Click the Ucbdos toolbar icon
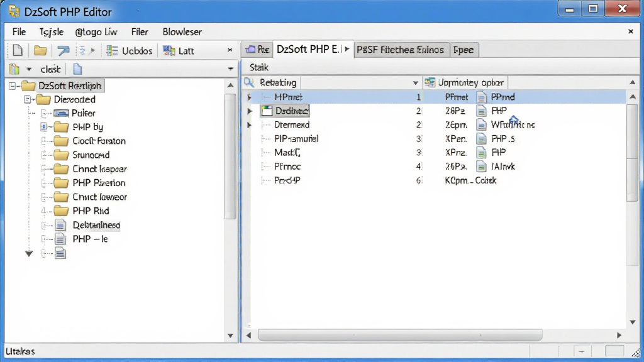Screen dimensions: 644x362 (x=112, y=50)
